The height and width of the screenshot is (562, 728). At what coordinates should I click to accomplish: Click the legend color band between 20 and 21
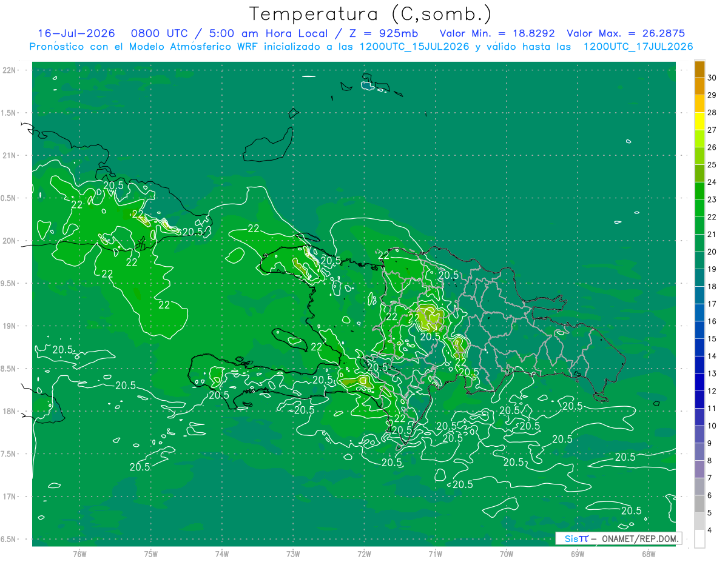[x=699, y=243]
